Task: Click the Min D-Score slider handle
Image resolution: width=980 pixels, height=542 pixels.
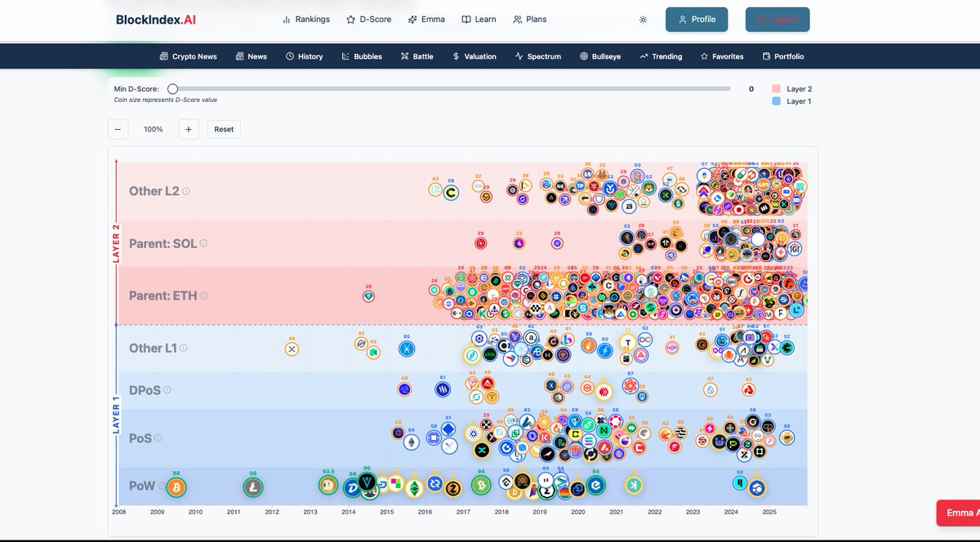Action: click(172, 89)
